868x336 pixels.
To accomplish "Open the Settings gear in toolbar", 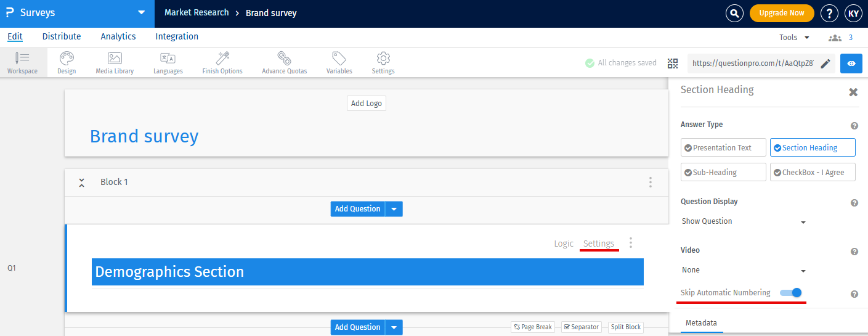I will (x=383, y=63).
